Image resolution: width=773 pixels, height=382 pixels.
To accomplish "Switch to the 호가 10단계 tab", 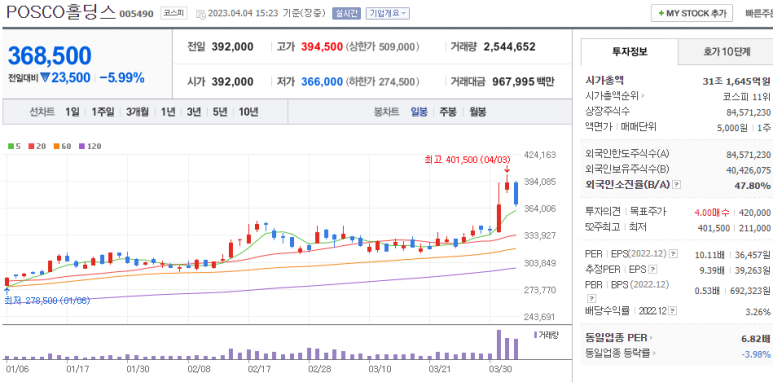I will point(726,51).
